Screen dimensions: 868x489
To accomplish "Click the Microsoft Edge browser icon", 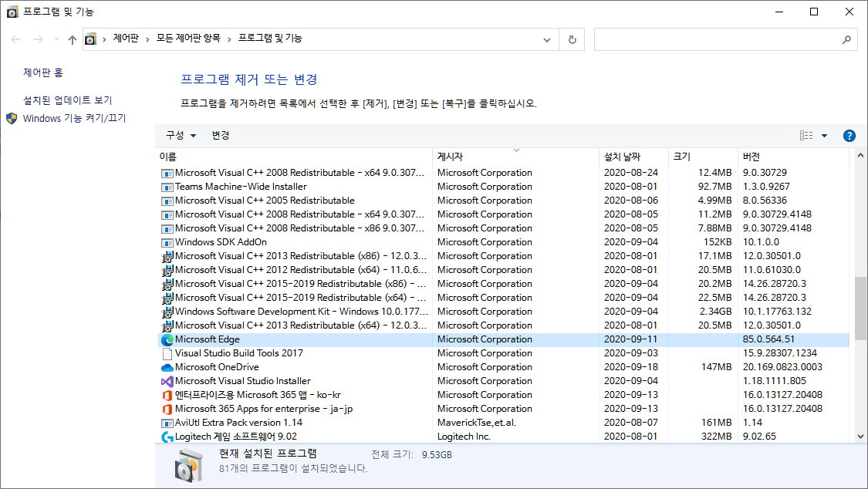I will click(167, 339).
